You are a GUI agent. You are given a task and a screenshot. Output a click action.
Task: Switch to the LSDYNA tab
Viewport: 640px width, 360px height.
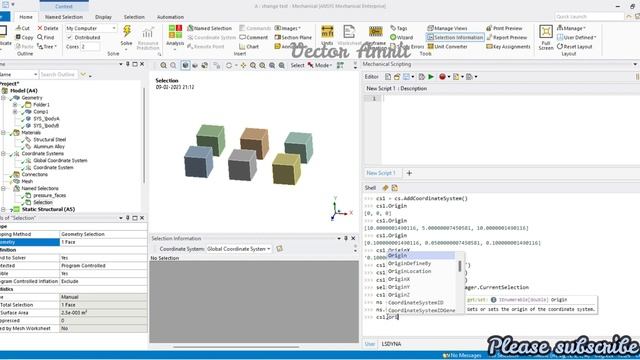point(391,344)
